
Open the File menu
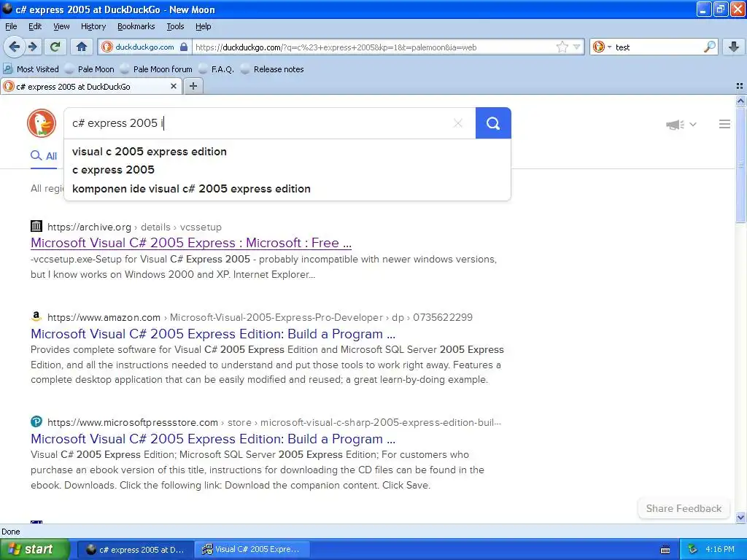coord(11,26)
